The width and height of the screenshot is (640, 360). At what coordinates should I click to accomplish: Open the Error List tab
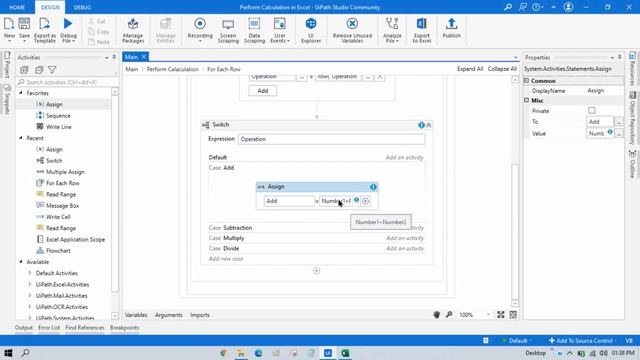click(49, 327)
